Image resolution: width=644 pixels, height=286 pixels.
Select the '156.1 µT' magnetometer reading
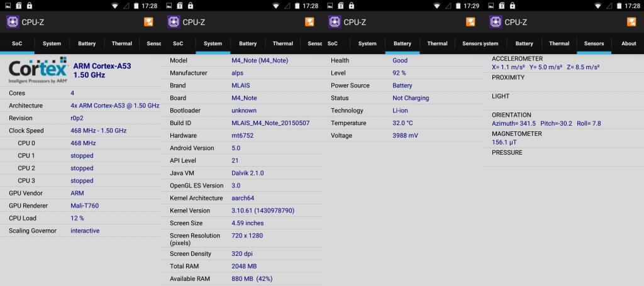pos(504,143)
